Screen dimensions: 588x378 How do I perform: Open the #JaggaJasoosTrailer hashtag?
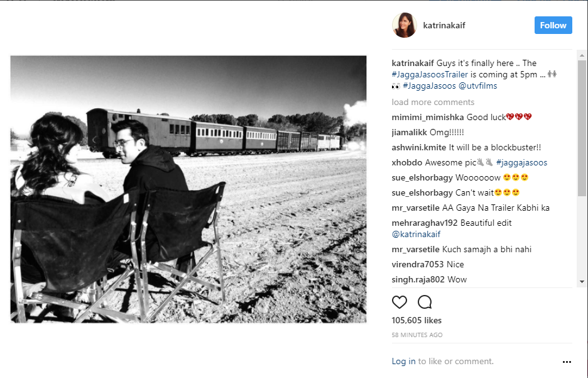click(x=430, y=74)
